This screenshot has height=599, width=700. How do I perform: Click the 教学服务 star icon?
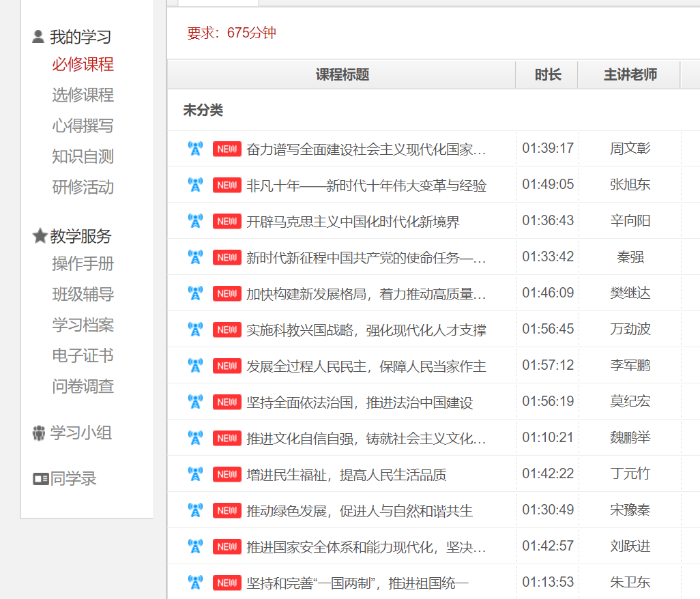point(40,236)
